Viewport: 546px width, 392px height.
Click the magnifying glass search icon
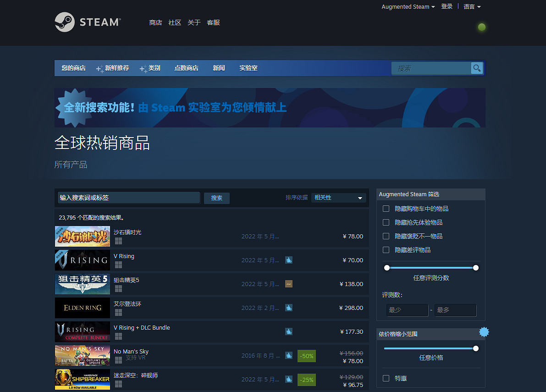[477, 68]
